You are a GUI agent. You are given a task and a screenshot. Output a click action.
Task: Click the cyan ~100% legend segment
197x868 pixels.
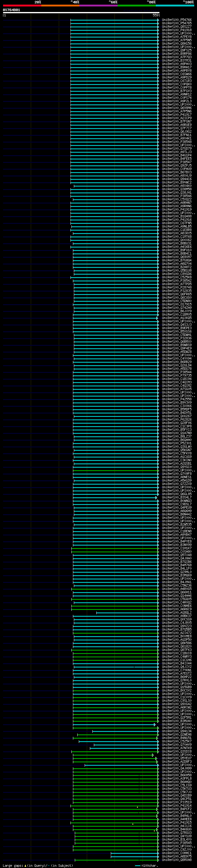pos(175,6)
